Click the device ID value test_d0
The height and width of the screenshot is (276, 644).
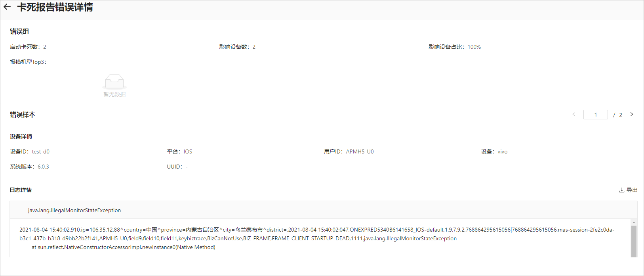pyautogui.click(x=41, y=151)
